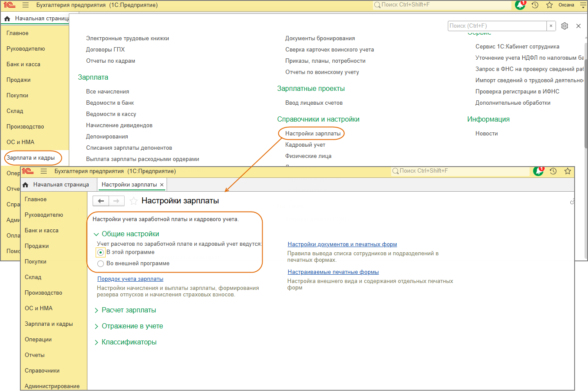Open history clock icon in the front window

pos(553,171)
